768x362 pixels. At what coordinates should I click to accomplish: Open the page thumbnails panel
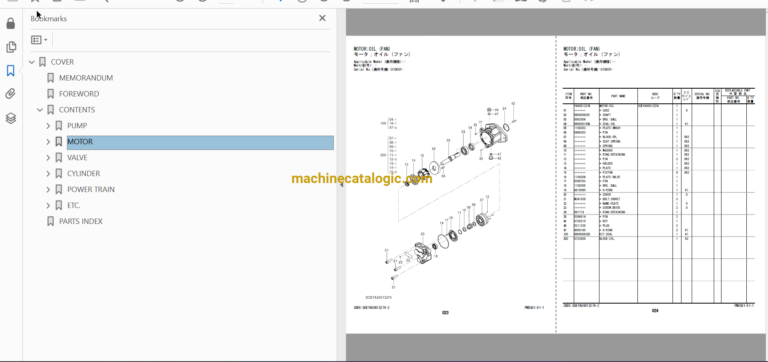pos(11,47)
